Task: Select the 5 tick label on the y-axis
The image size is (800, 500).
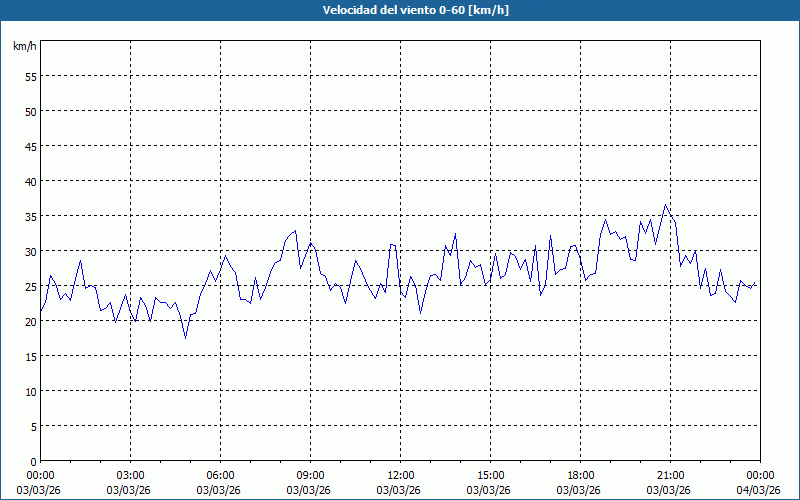Action: point(33,426)
